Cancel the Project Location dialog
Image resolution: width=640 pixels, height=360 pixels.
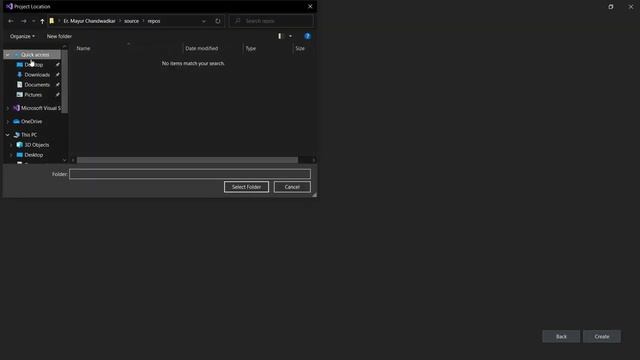point(292,187)
